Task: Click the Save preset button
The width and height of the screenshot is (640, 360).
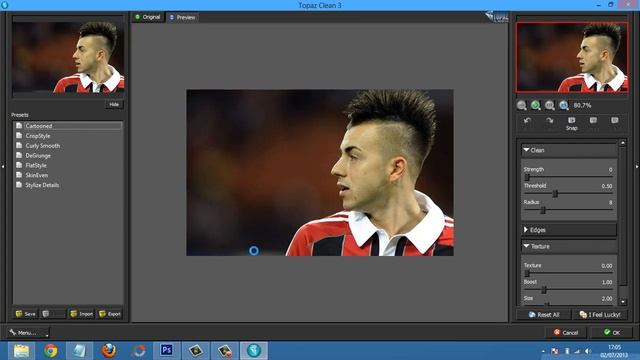Action: 26,313
